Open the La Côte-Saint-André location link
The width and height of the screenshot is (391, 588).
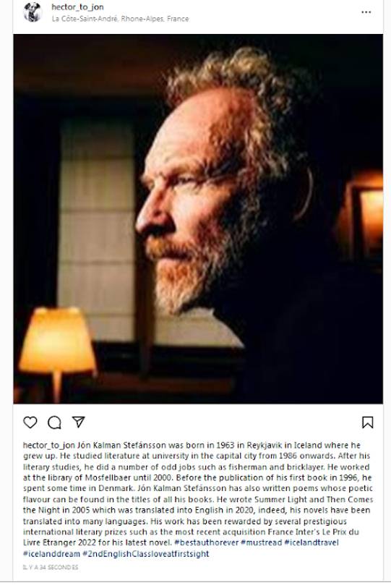tap(120, 19)
